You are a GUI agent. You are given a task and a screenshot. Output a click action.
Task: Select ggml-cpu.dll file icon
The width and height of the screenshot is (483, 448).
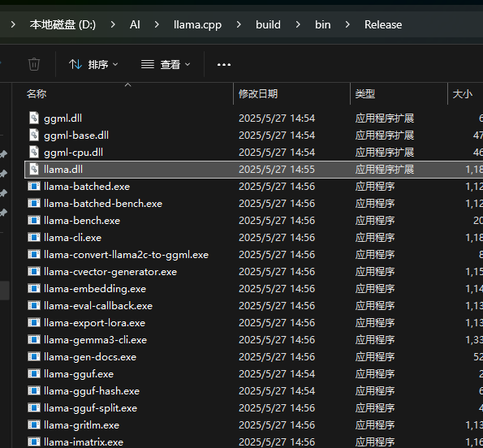click(34, 152)
